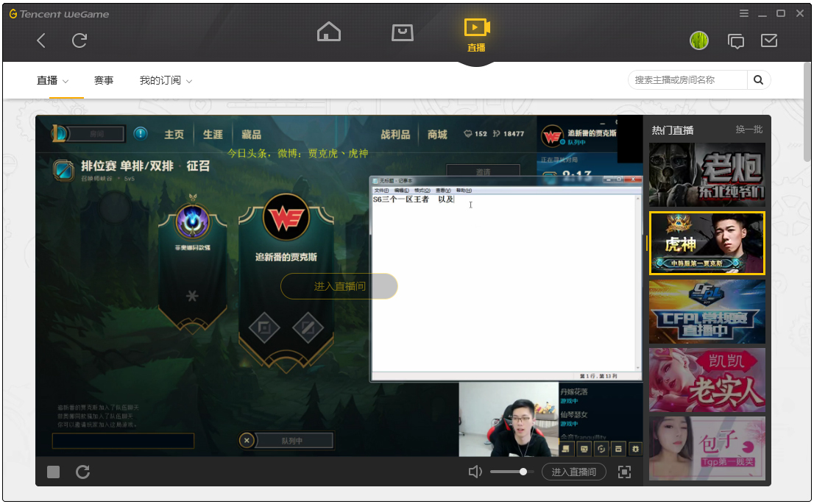Mute the stream volume speaker
Viewport: 814px width, 504px height.
click(475, 472)
